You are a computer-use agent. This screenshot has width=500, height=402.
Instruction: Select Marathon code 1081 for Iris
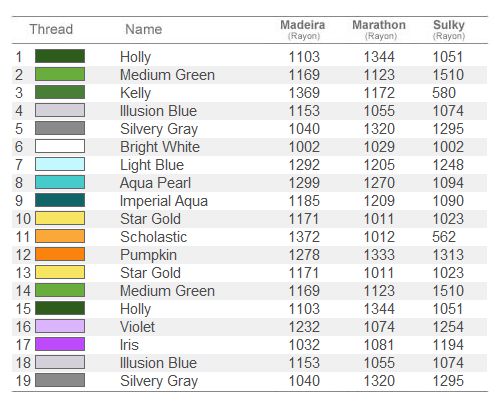(379, 345)
